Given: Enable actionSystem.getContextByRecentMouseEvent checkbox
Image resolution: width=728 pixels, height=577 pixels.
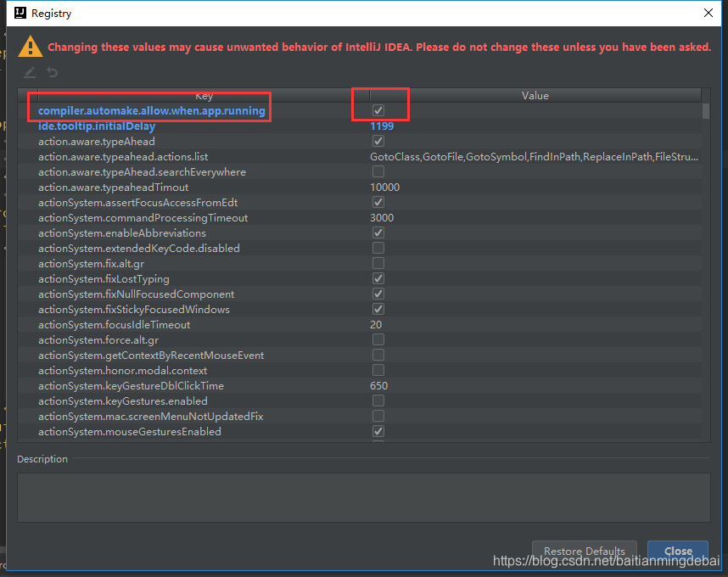Looking at the screenshot, I should point(378,356).
